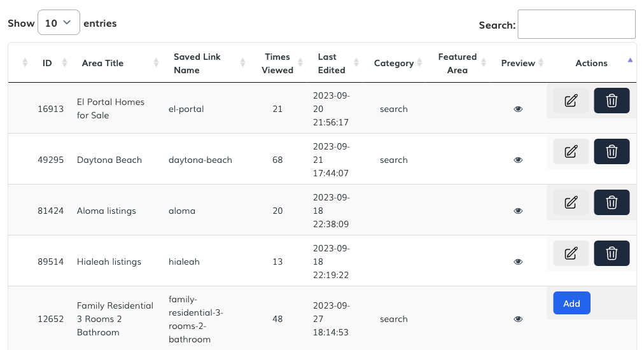Viewport: 644px width, 350px height.
Task: Delete the Daytona Beach entry
Action: click(612, 151)
